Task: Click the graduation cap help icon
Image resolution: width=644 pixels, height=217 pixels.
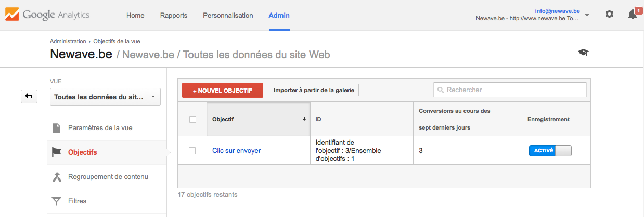Action: (583, 53)
